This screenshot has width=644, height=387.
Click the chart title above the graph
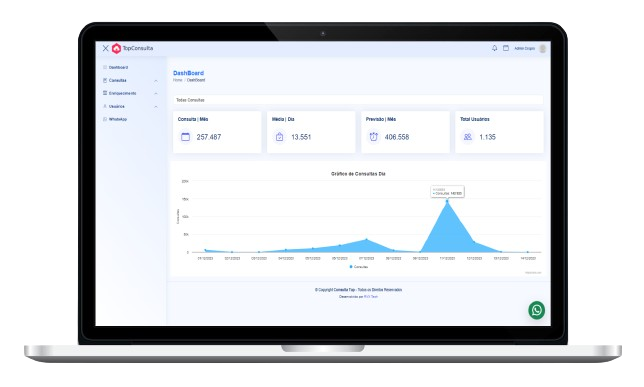pos(358,174)
